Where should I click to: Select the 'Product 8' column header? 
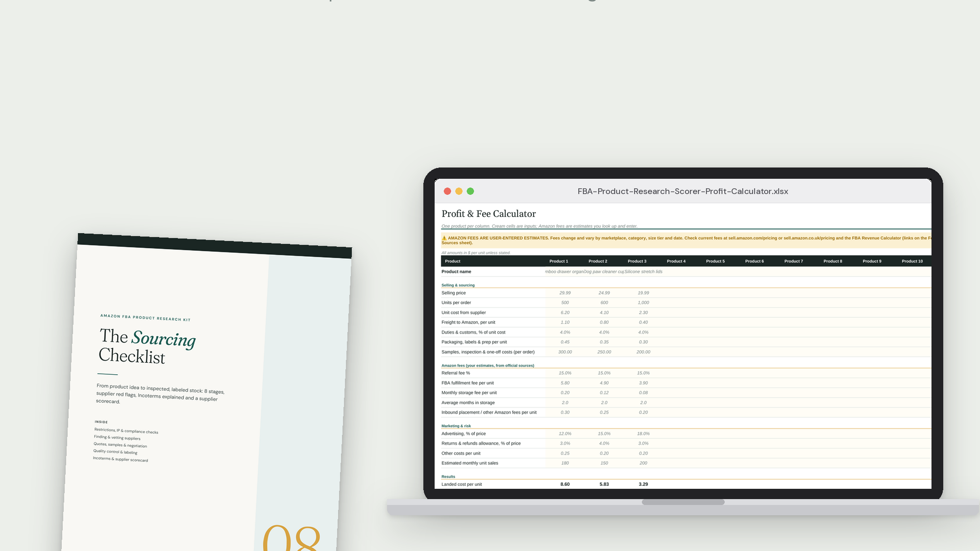point(833,262)
